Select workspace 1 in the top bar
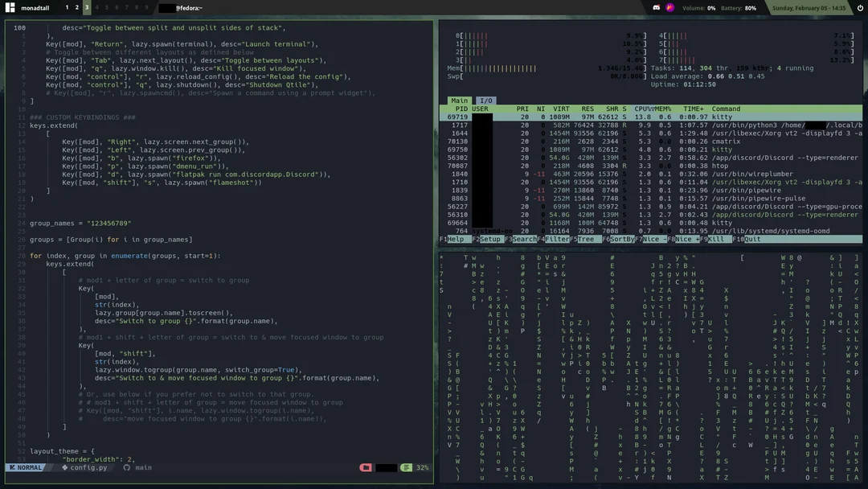868x489 pixels. point(68,7)
